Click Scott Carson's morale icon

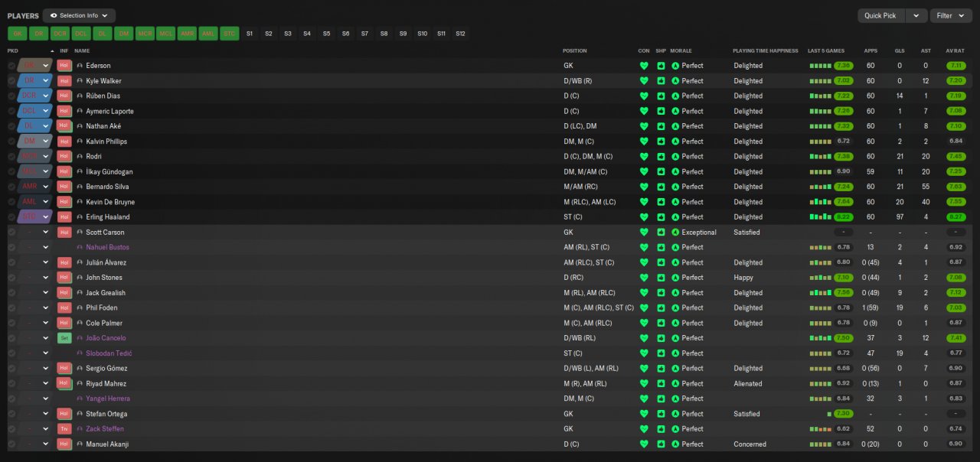coord(675,233)
